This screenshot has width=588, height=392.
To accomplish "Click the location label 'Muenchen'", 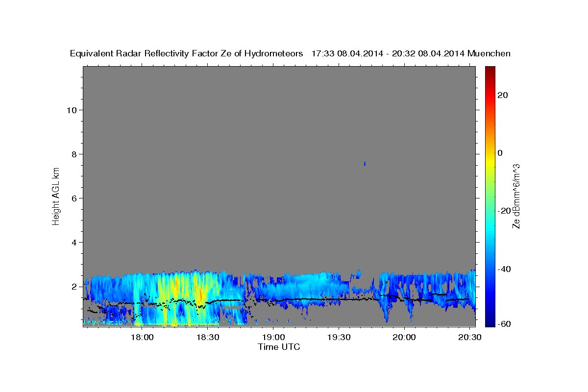I will point(490,54).
